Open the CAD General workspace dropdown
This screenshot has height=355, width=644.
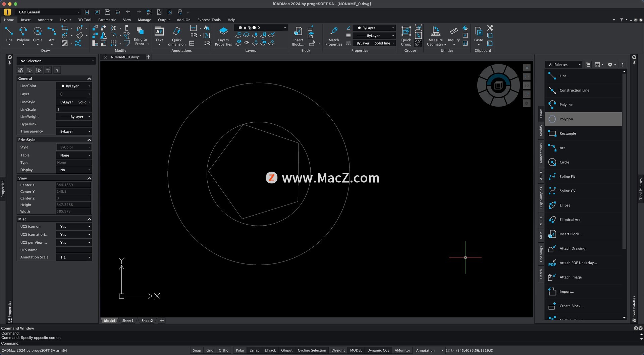click(x=49, y=12)
